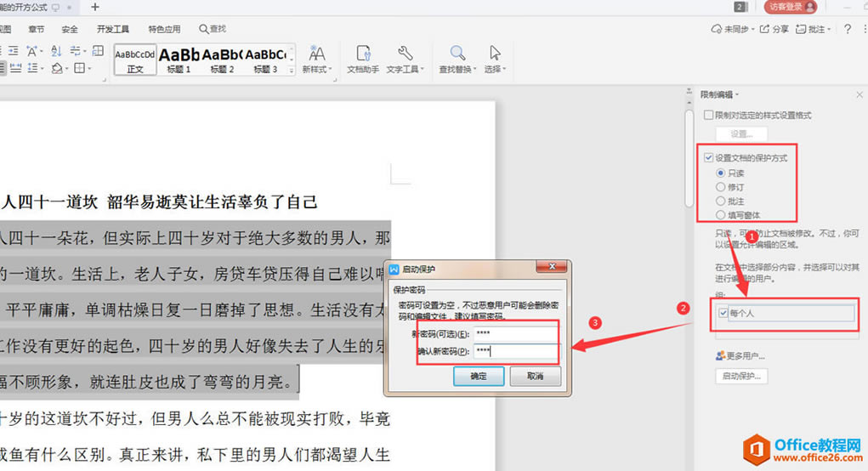868x471 pixels.
Task: Click the 新样式 new style icon
Action: 316,54
